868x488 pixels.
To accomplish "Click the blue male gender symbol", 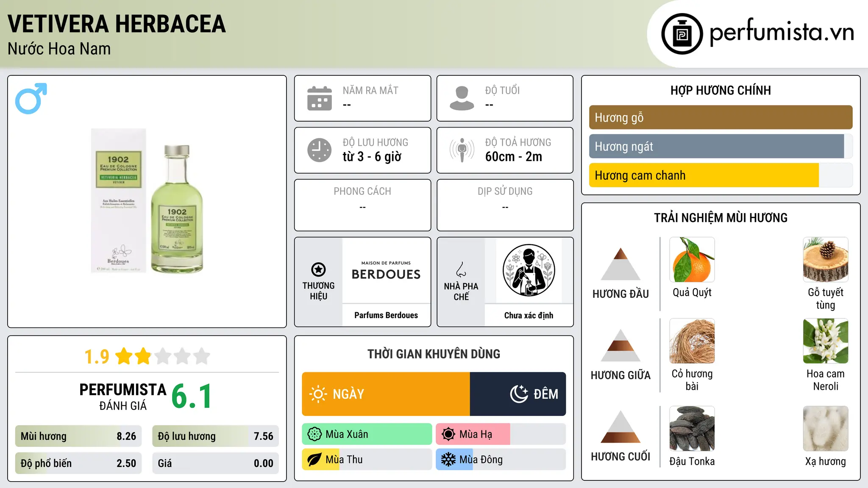I will [31, 99].
